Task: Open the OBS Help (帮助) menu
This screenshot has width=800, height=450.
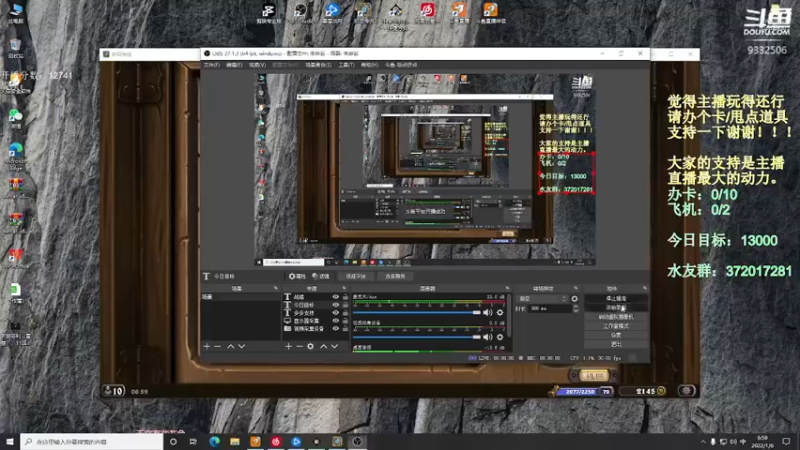Action: (369, 65)
